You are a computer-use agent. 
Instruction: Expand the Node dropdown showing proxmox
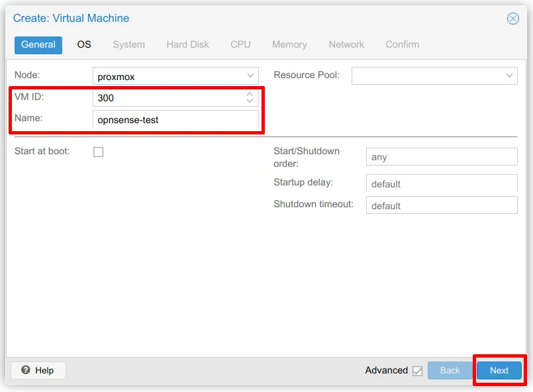[250, 75]
